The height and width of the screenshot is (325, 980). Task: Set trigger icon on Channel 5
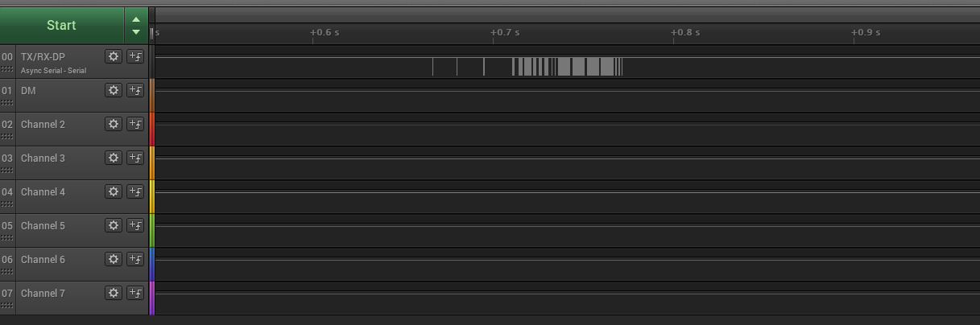point(135,225)
